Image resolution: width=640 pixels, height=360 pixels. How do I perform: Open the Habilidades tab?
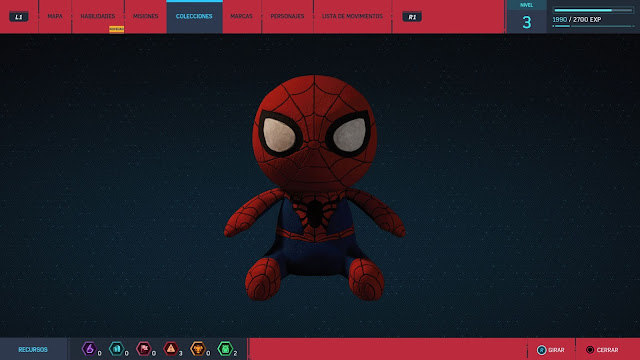click(x=98, y=16)
